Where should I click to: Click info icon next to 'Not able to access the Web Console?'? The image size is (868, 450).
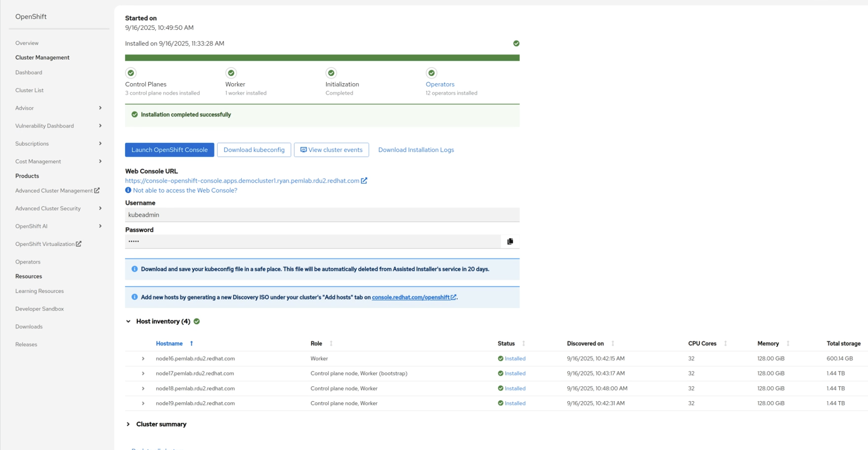pos(128,190)
